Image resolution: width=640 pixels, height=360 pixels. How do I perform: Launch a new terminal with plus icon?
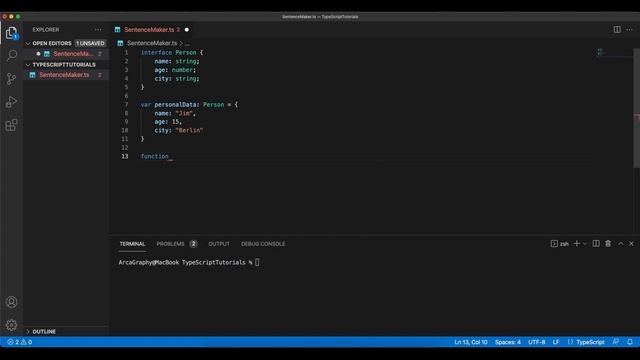(577, 244)
